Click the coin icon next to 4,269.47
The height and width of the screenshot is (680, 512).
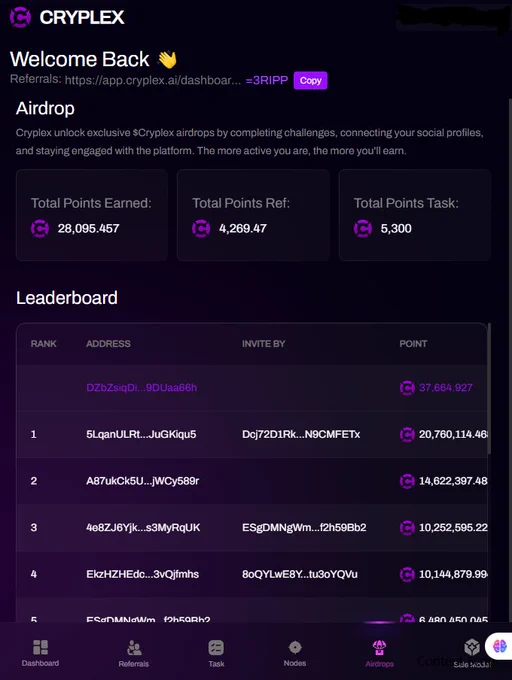pyautogui.click(x=201, y=229)
